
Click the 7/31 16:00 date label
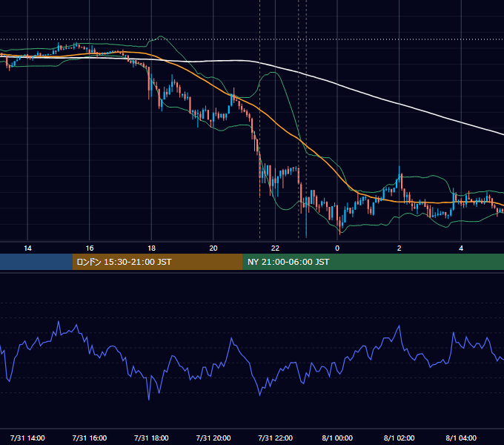[x=90, y=438]
